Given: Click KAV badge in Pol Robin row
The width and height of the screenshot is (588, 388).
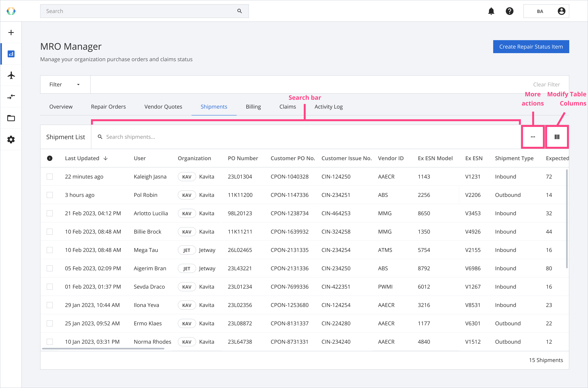Looking at the screenshot, I should coord(187,195).
